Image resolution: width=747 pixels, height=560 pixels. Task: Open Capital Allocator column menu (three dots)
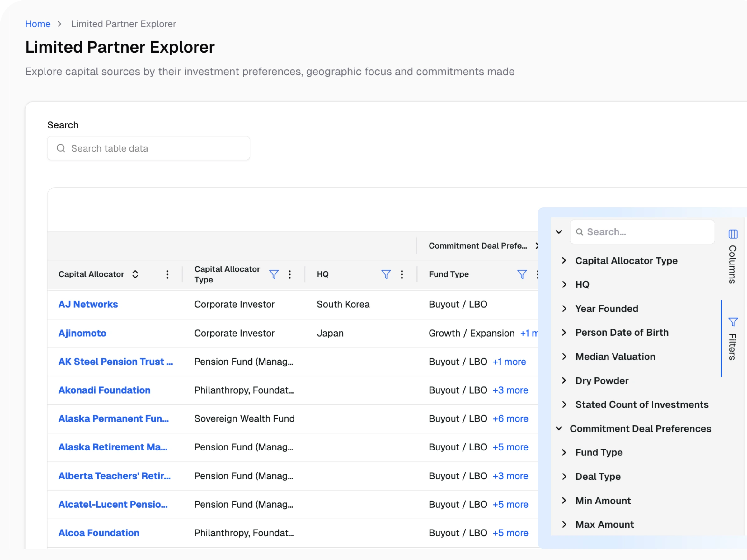pos(167,274)
